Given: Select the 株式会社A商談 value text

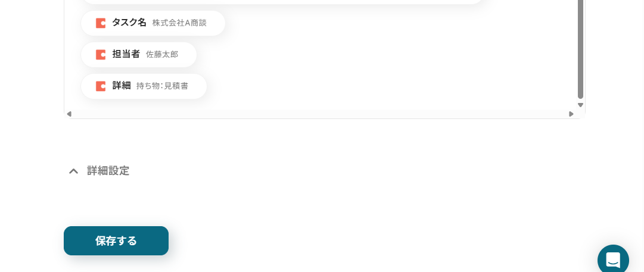Looking at the screenshot, I should coord(179,23).
